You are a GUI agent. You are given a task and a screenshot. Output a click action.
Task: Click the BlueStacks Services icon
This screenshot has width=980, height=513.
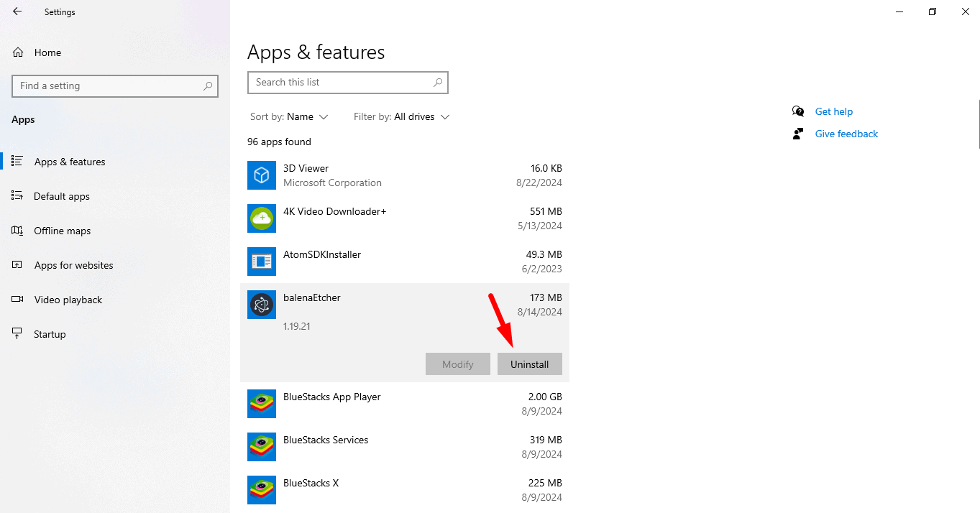(262, 447)
